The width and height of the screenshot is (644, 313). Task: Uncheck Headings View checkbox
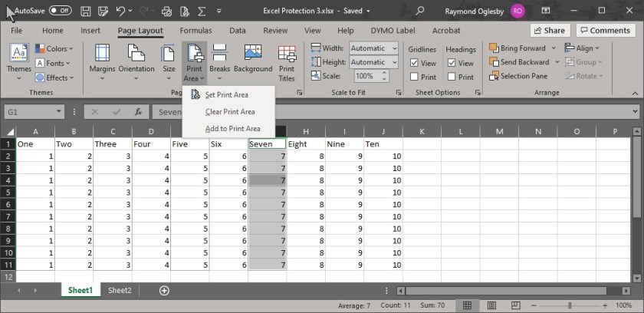point(452,63)
